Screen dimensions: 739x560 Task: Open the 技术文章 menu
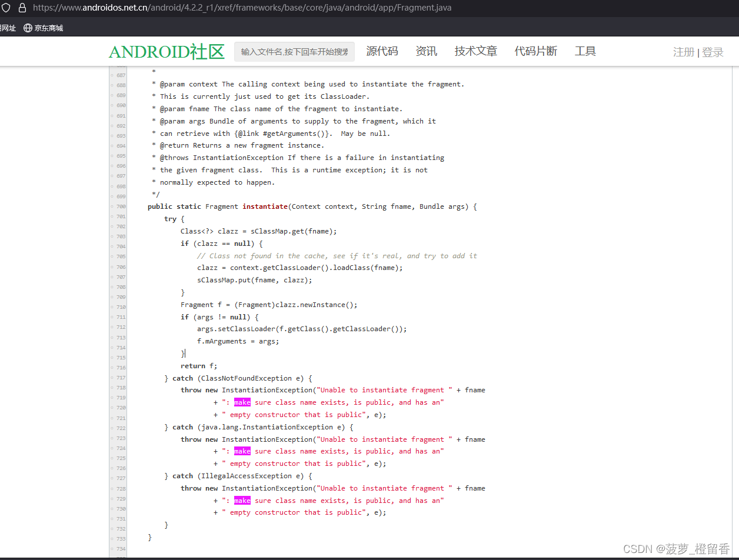(x=476, y=51)
